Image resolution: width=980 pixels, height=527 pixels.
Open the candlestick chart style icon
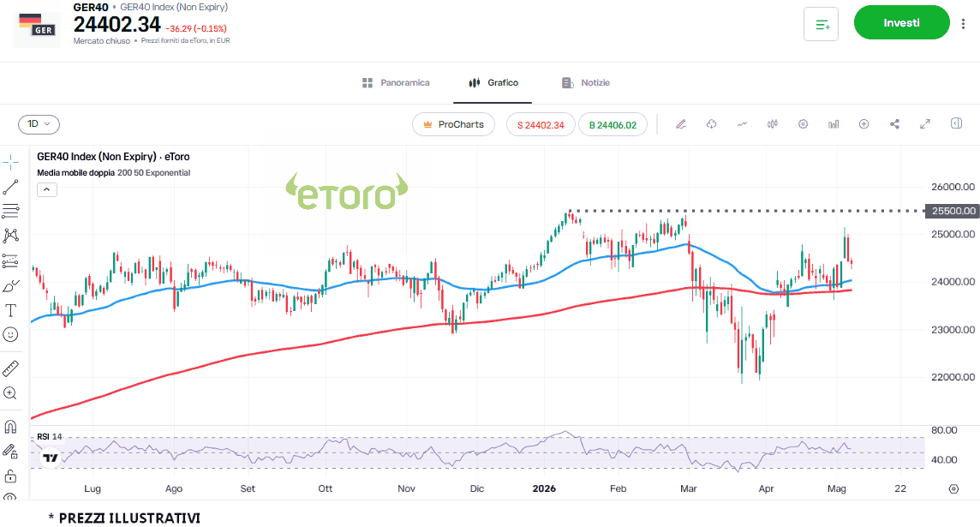[x=773, y=124]
